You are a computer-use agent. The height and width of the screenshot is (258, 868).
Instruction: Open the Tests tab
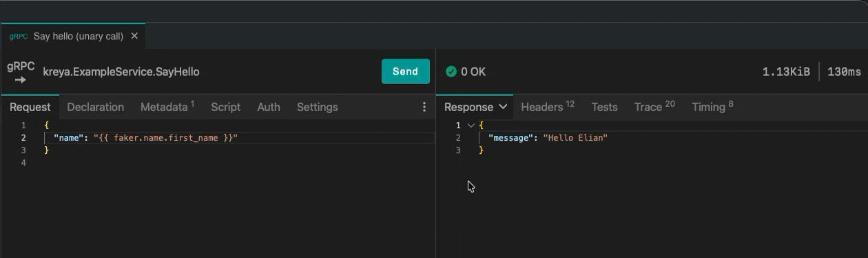(x=604, y=107)
